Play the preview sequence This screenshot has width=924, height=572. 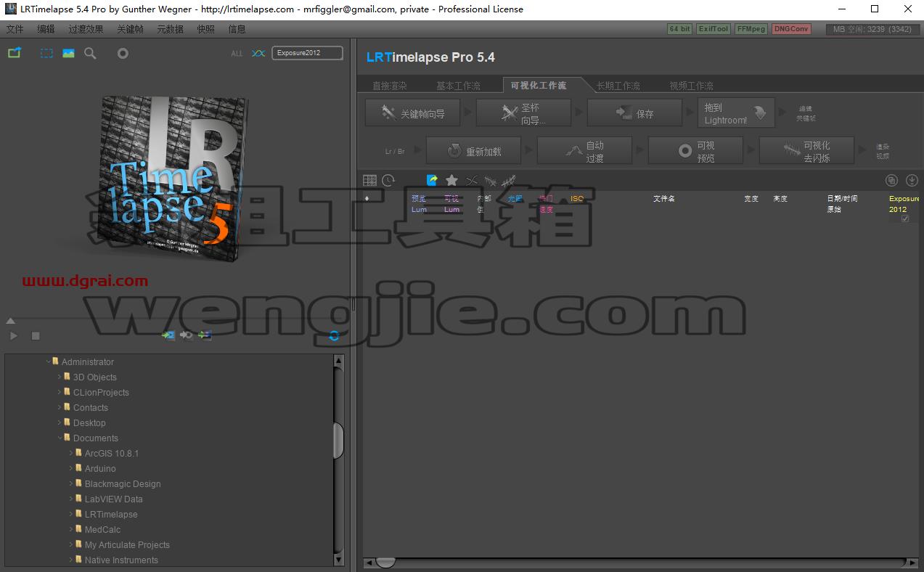14,335
